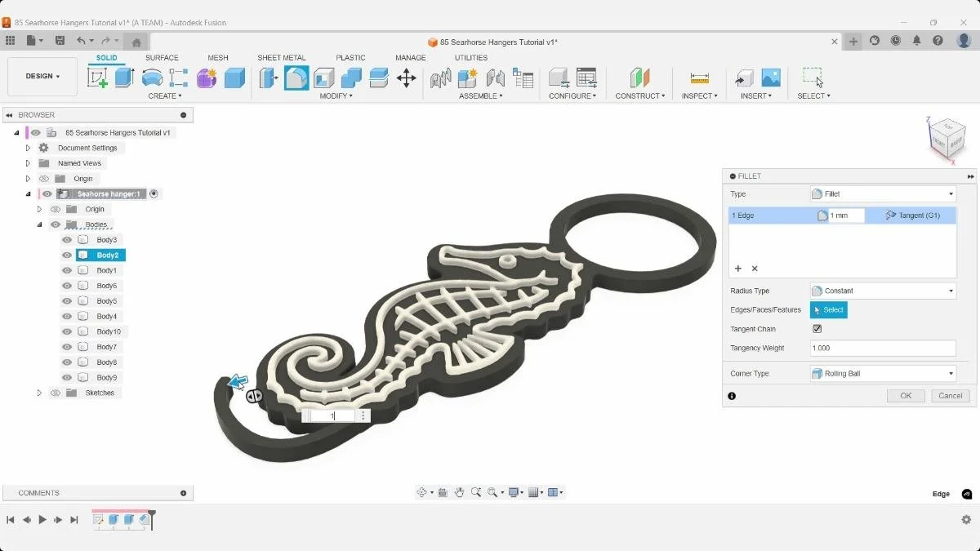The width and height of the screenshot is (980, 551).
Task: Open the data panel grid icon
Action: (10, 41)
